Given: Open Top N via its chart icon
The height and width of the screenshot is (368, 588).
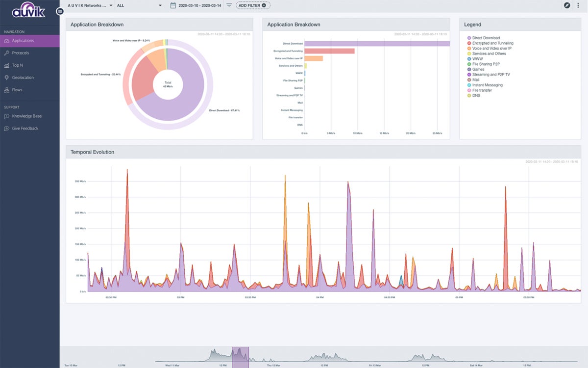Looking at the screenshot, I should (x=6, y=65).
